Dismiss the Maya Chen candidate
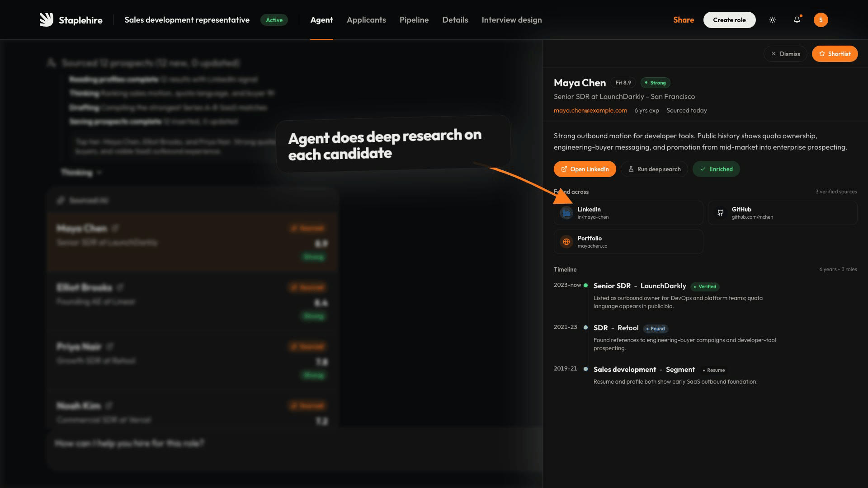The image size is (868, 488). coord(785,54)
